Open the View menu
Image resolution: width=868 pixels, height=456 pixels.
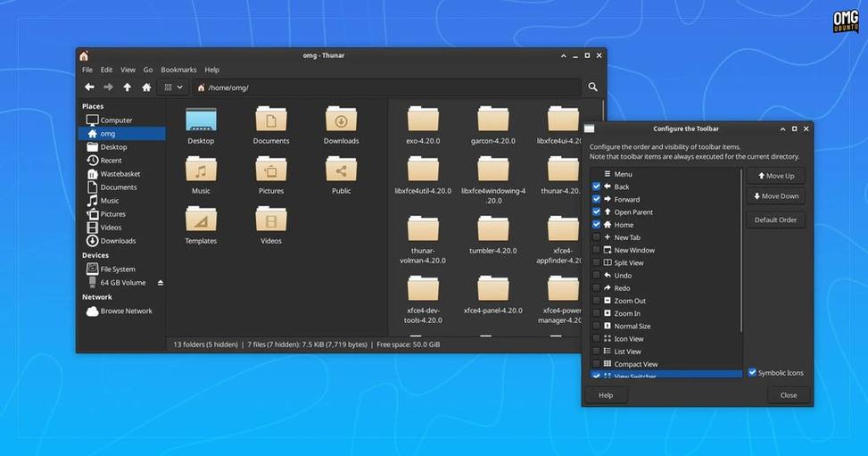point(128,70)
